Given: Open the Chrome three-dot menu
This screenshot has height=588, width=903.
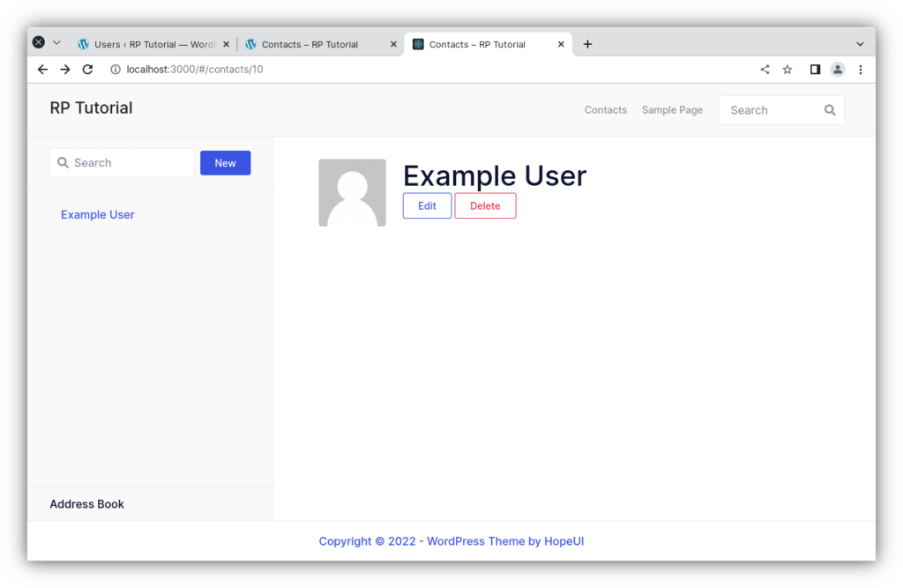Looking at the screenshot, I should tap(861, 70).
